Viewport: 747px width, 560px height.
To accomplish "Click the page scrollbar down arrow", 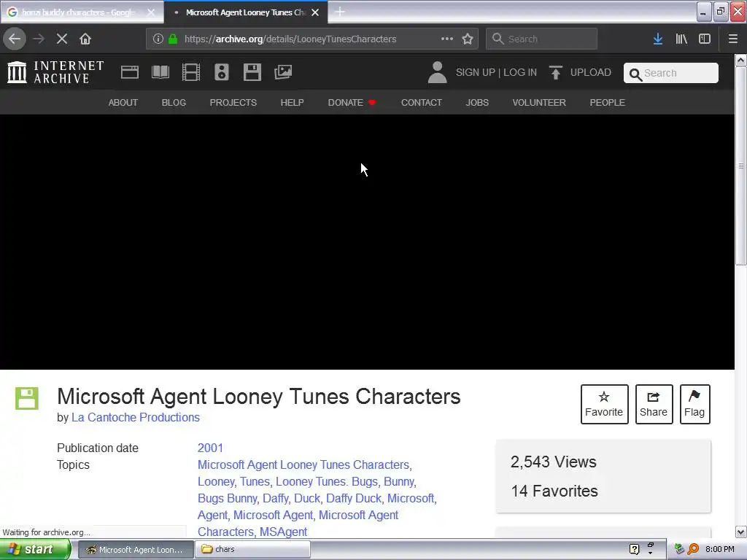I will click(x=740, y=532).
